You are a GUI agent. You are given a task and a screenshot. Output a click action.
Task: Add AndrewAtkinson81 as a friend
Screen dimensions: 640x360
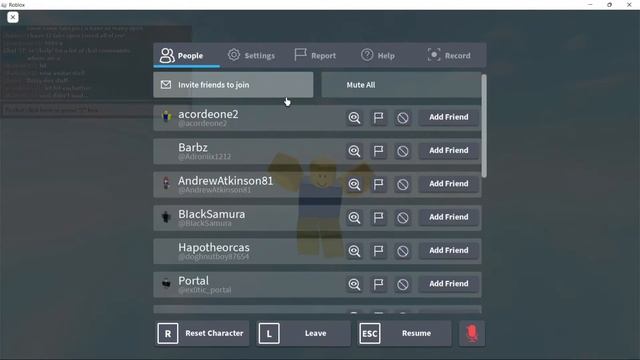click(449, 184)
